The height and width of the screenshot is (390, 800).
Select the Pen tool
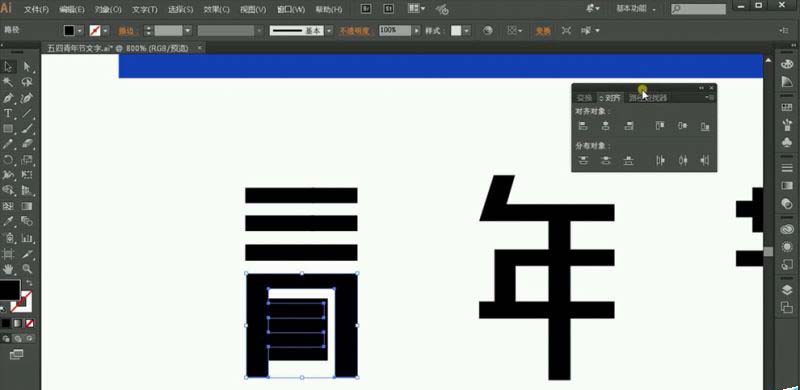8,98
